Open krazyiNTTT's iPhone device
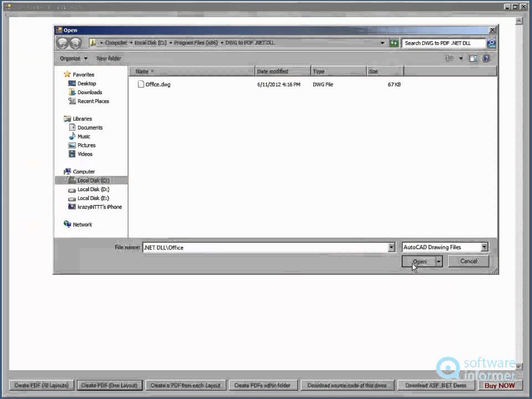Image resolution: width=532 pixels, height=399 pixels. click(99, 207)
